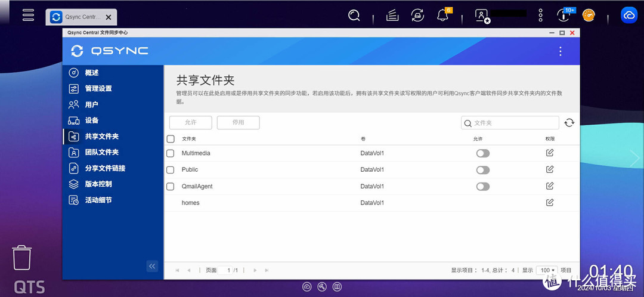
Task: Open the QTS main hamburger menu
Action: 28,15
